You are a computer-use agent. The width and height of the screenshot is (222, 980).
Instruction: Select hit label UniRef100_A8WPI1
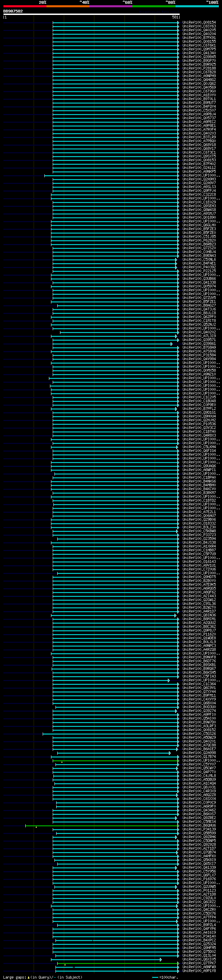[x=199, y=470]
